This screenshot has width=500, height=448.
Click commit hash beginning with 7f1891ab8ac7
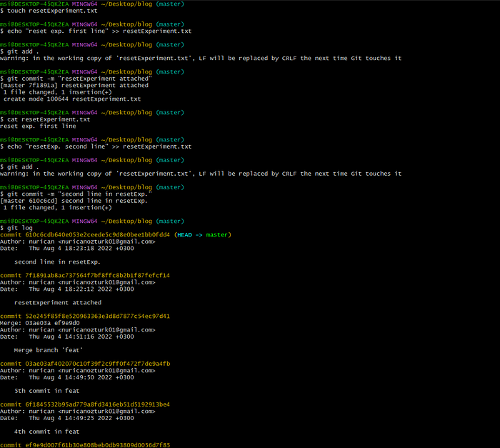pos(98,275)
